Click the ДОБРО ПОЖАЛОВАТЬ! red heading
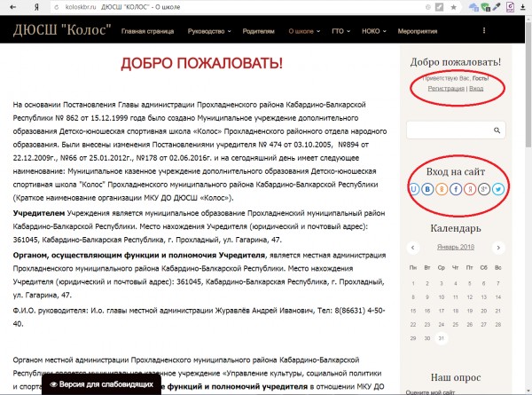 (x=202, y=63)
